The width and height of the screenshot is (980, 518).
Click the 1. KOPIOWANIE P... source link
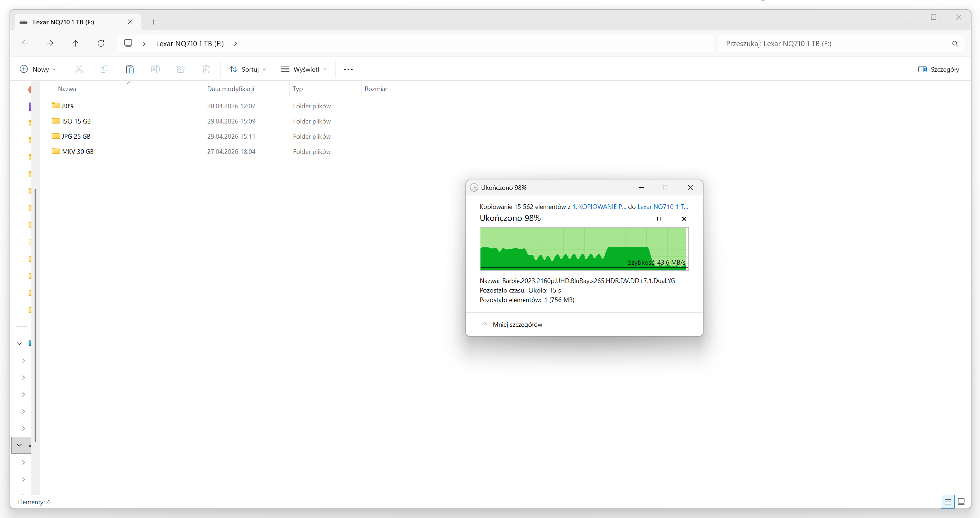click(x=599, y=206)
